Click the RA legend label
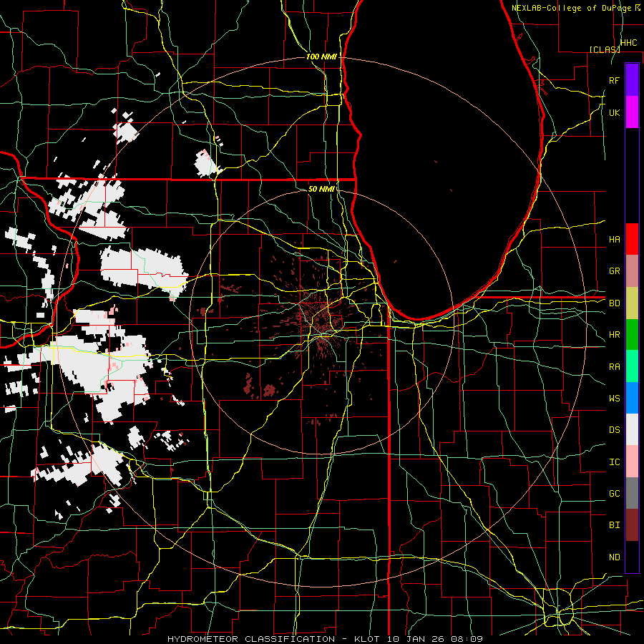 [614, 366]
